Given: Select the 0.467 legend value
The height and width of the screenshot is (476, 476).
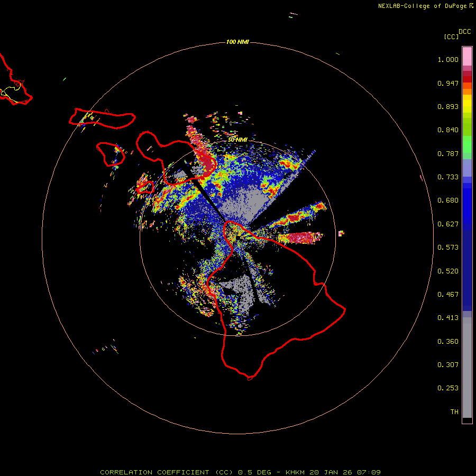Looking at the screenshot, I should (x=448, y=295).
